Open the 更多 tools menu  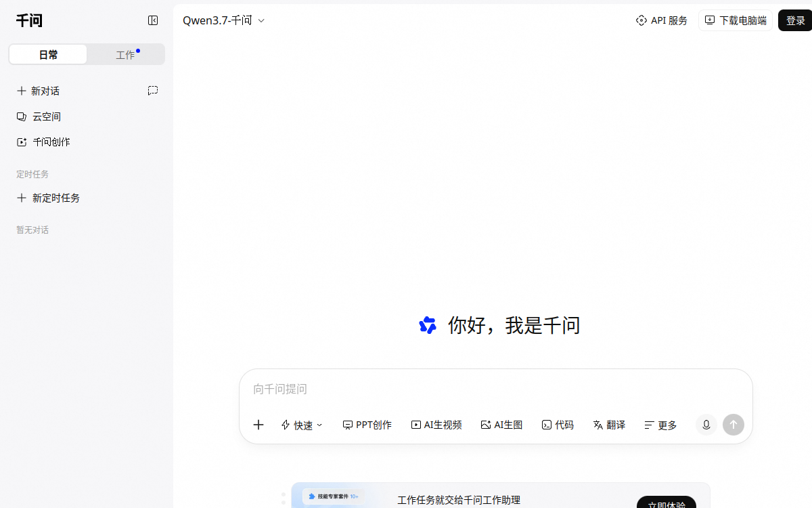point(660,425)
